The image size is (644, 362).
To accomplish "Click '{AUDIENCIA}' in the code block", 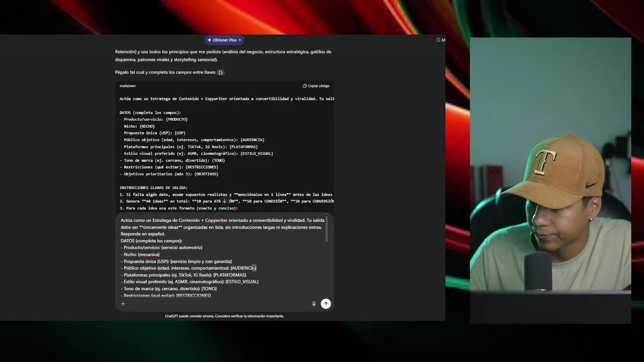I will pyautogui.click(x=252, y=140).
